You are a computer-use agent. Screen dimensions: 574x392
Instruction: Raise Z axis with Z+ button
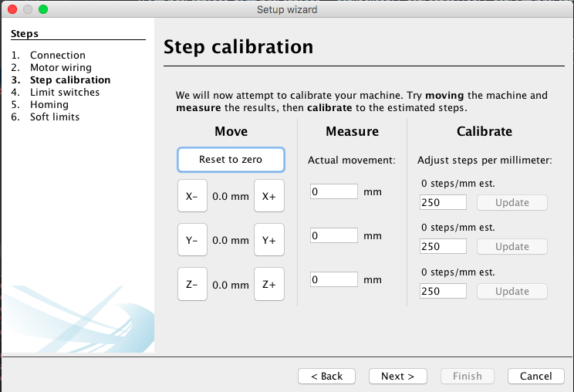tap(269, 284)
